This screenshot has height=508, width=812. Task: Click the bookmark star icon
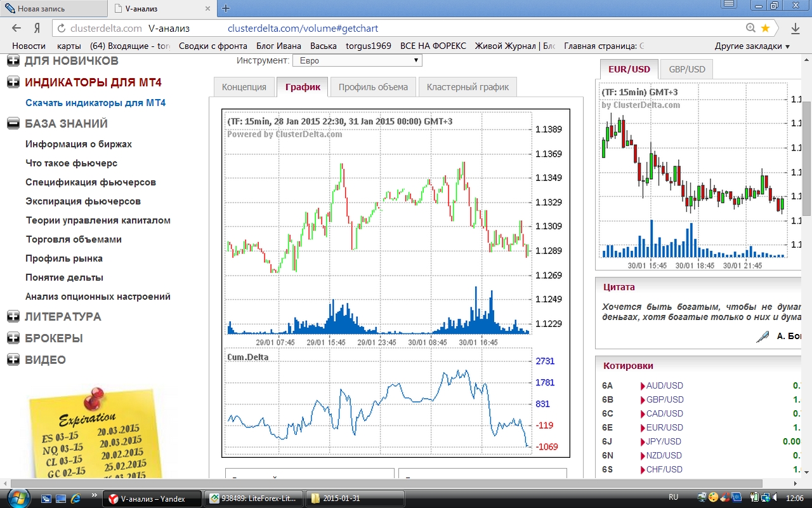pos(765,28)
